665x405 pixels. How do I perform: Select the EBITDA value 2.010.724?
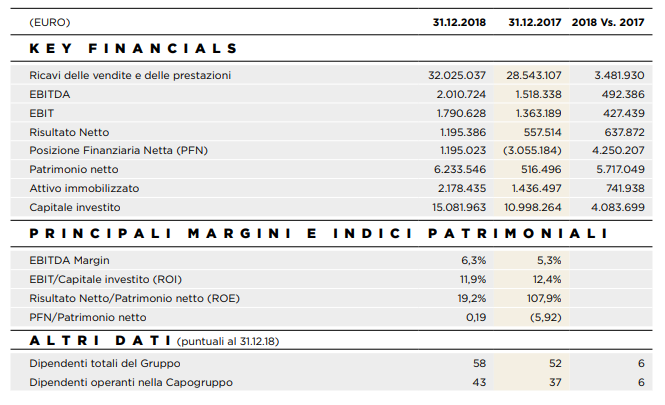[461, 94]
